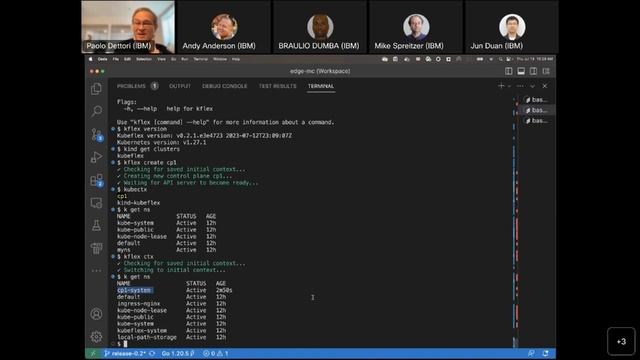The width and height of the screenshot is (640, 360).
Task: Click the ingress-nginx row in the terminal
Action: click(171, 304)
